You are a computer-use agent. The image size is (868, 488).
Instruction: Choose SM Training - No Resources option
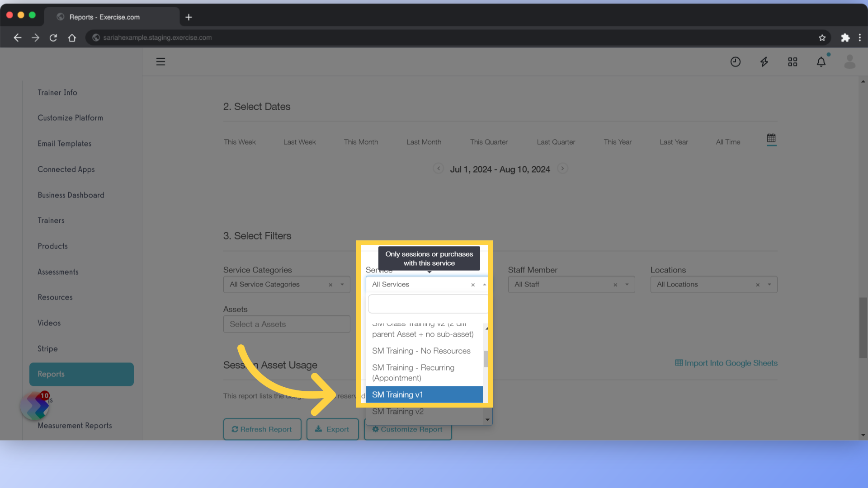(x=424, y=351)
